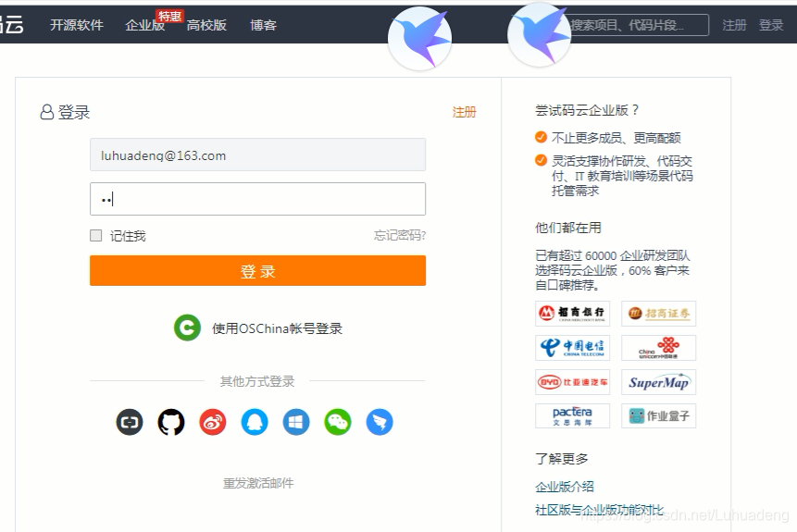Image resolution: width=797 pixels, height=532 pixels.
Task: Choose the dark bracket-logo login icon
Action: point(129,422)
